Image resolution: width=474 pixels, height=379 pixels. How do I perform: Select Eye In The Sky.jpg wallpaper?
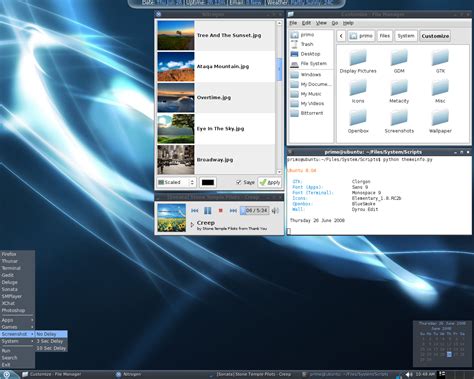[x=216, y=129]
